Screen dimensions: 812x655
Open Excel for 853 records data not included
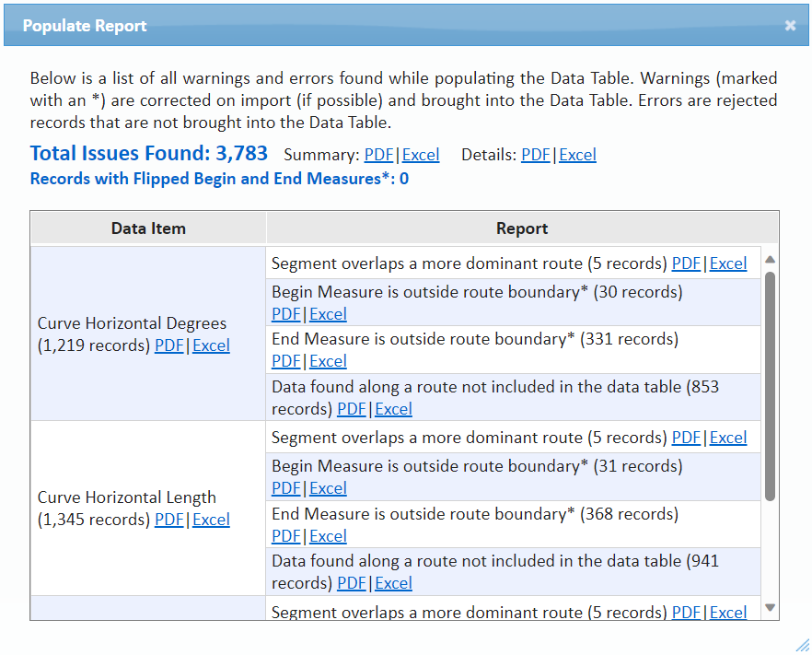pyautogui.click(x=394, y=409)
